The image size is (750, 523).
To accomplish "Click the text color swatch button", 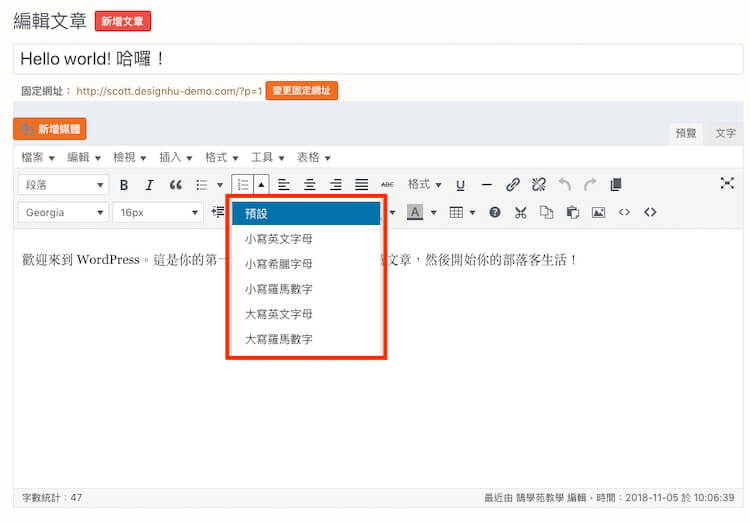I will tap(415, 212).
